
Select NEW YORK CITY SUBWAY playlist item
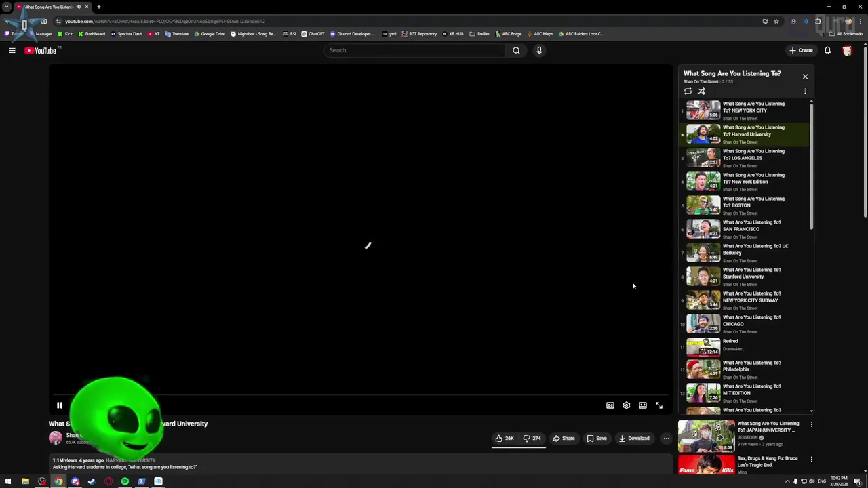(745, 300)
